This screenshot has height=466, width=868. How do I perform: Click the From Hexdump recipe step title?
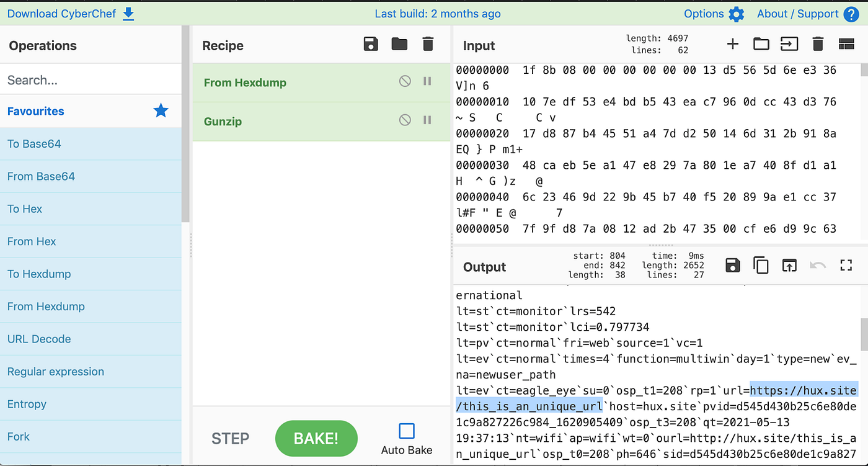245,83
